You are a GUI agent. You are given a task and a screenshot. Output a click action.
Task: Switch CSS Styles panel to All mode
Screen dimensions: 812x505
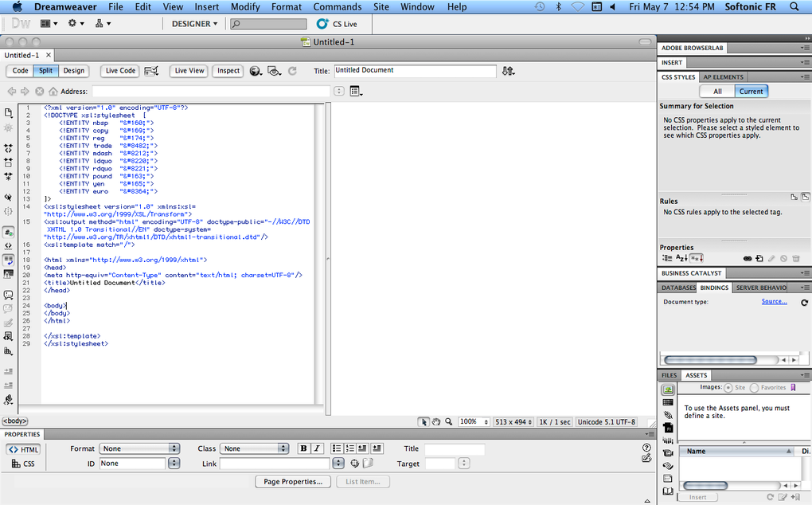[717, 91]
